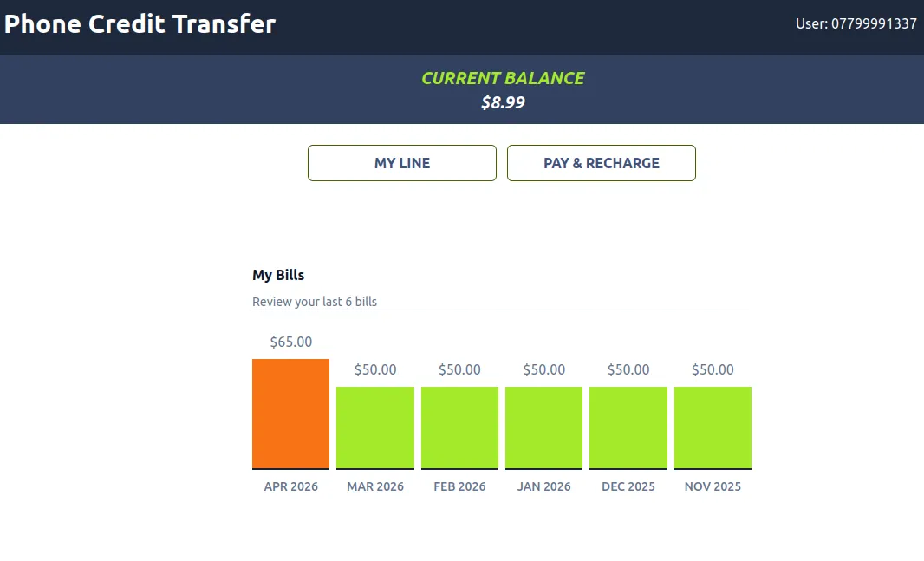The height and width of the screenshot is (561, 924).
Task: Click the APR 2026 month label
Action: pyautogui.click(x=291, y=486)
